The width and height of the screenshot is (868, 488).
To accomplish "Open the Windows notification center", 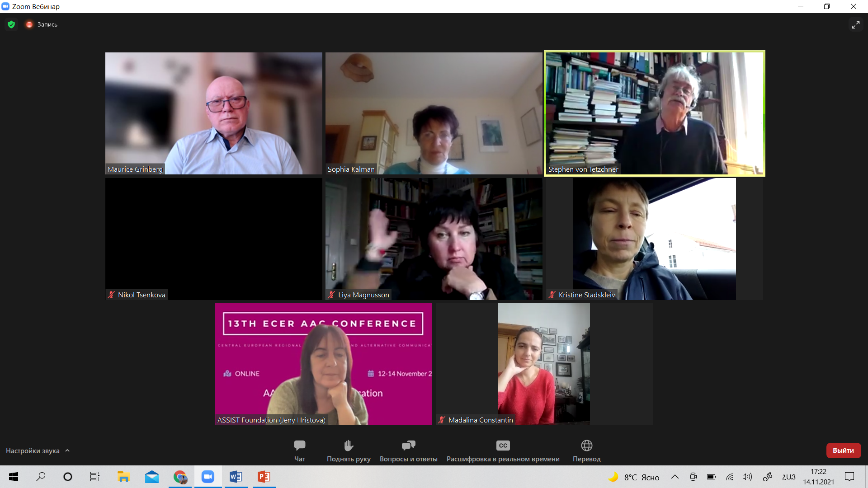I will 849,477.
